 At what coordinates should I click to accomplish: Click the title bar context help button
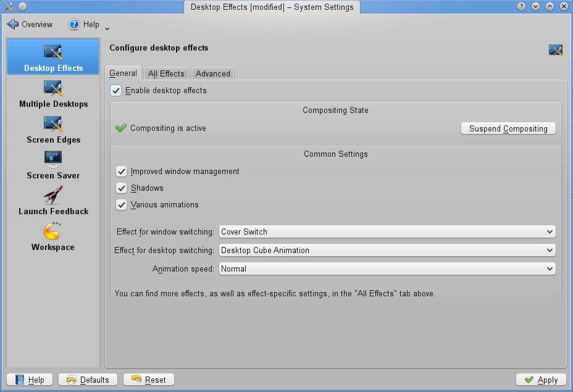click(522, 7)
